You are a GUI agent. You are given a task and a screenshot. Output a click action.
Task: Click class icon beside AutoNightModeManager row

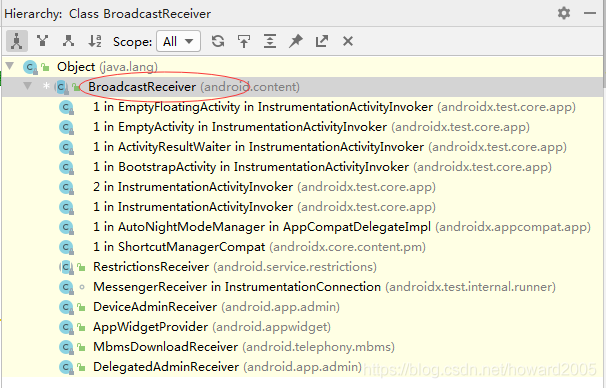(66, 227)
